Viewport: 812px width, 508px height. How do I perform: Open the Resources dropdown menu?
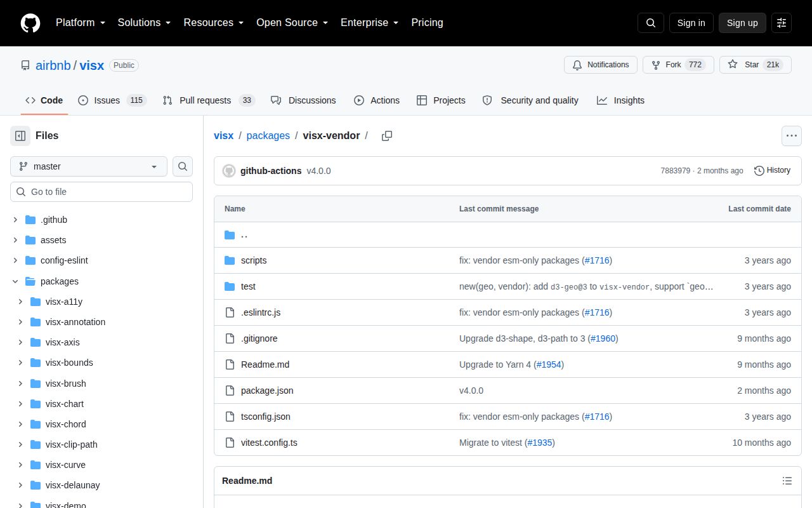click(x=214, y=23)
